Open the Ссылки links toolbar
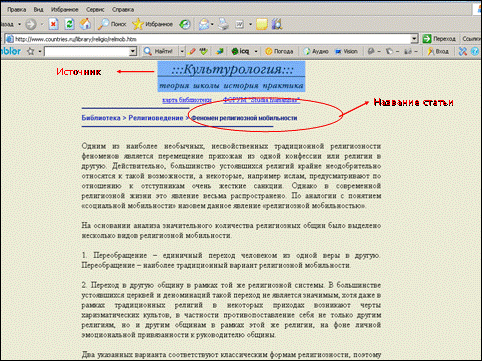The height and width of the screenshot is (361, 482). [471, 39]
